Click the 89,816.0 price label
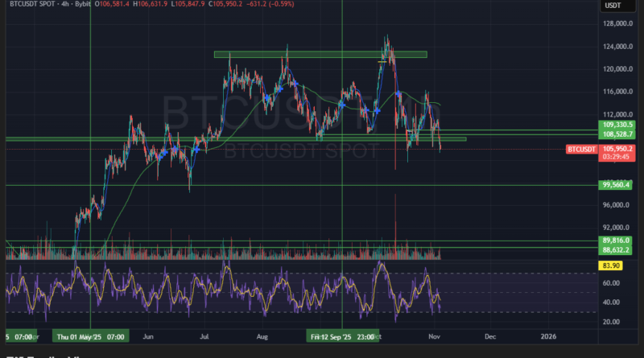 617,241
